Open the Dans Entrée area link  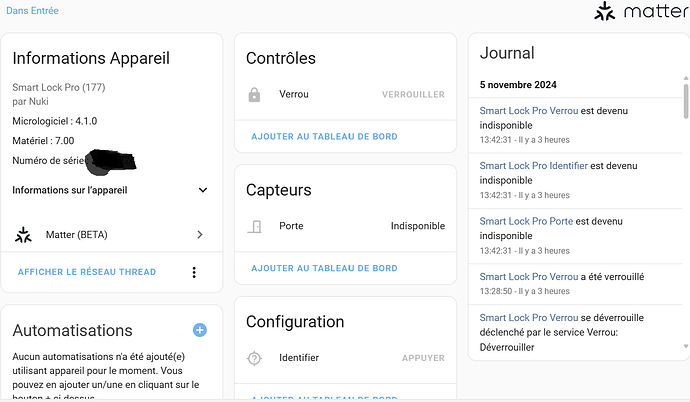32,11
